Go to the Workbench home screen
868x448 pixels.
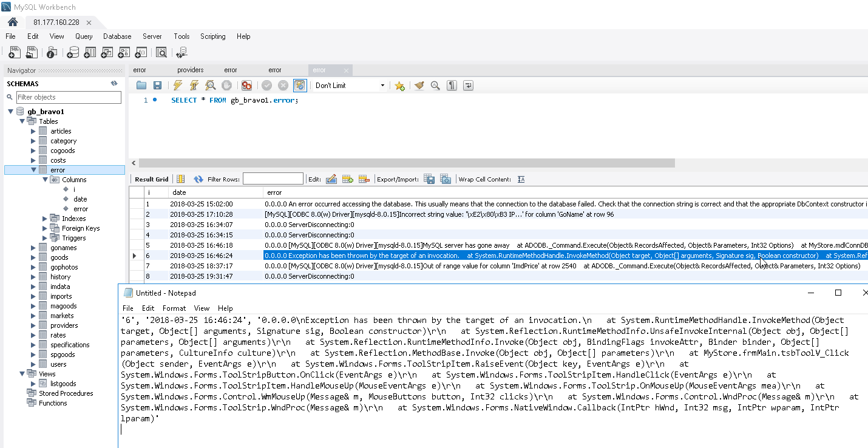[13, 22]
